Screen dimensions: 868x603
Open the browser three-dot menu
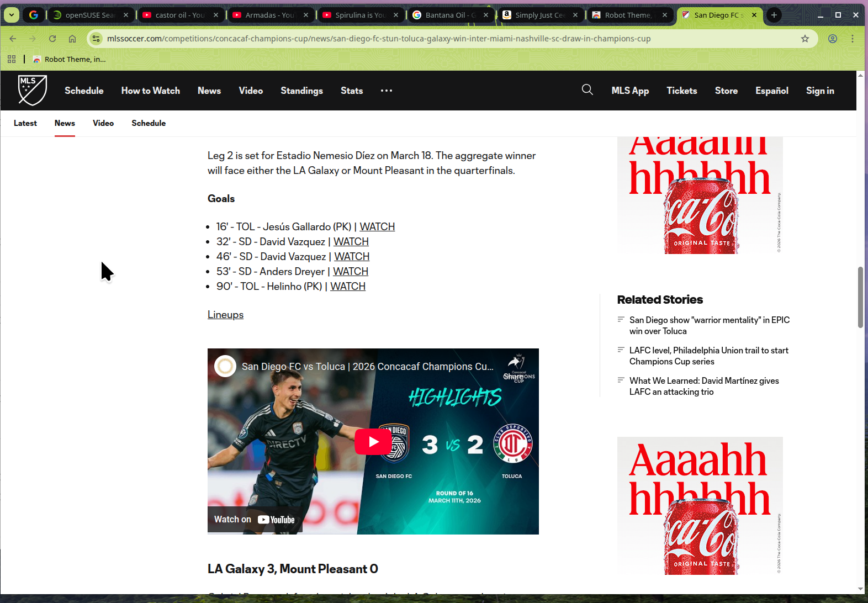853,39
